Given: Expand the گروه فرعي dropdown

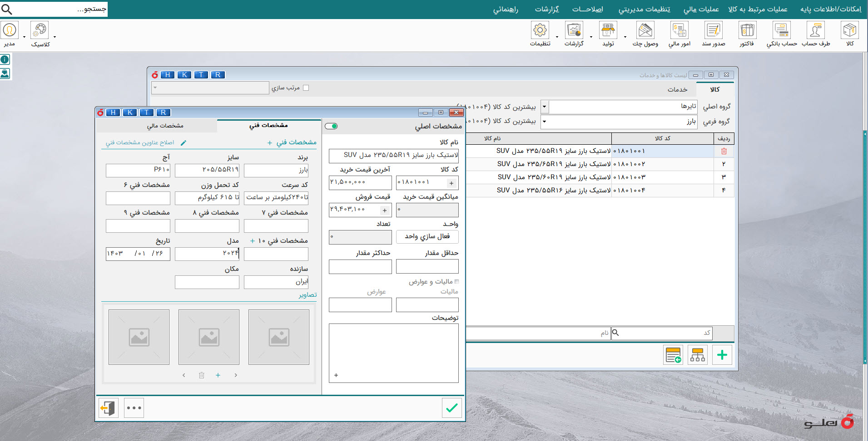Looking at the screenshot, I should tap(545, 122).
